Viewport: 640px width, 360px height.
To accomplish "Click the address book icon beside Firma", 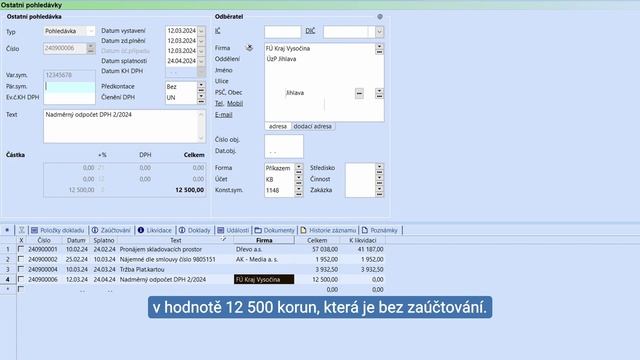I will coord(249,48).
